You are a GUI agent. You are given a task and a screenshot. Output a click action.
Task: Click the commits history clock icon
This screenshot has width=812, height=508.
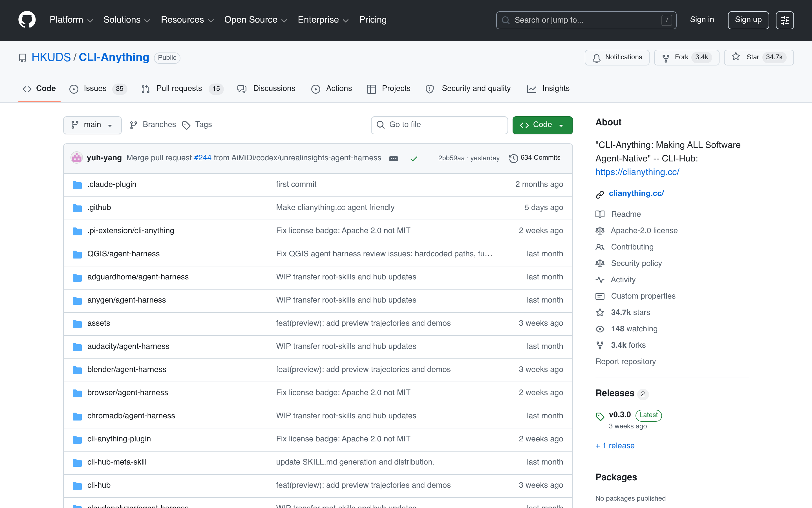click(x=513, y=158)
